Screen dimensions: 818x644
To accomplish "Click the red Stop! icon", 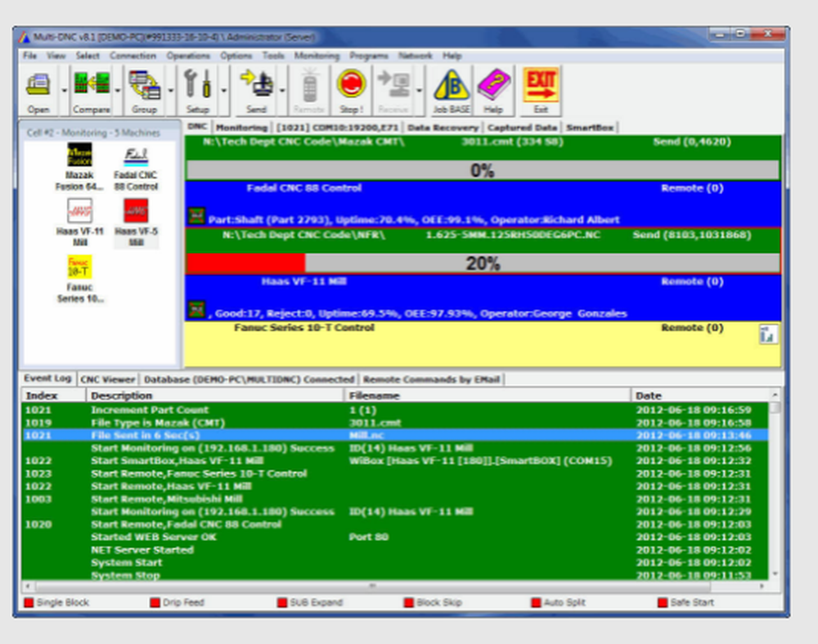I will click(351, 84).
